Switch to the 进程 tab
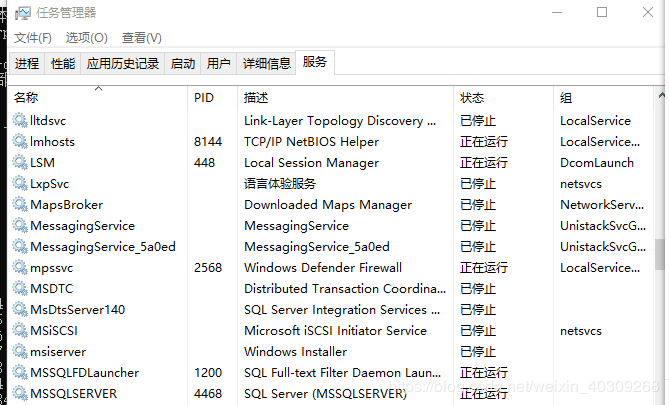The image size is (669, 405). coord(27,64)
